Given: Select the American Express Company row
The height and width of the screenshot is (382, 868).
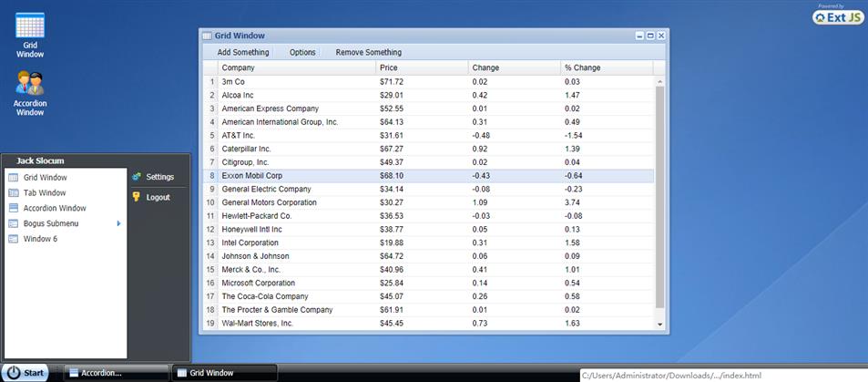Looking at the screenshot, I should (x=428, y=108).
